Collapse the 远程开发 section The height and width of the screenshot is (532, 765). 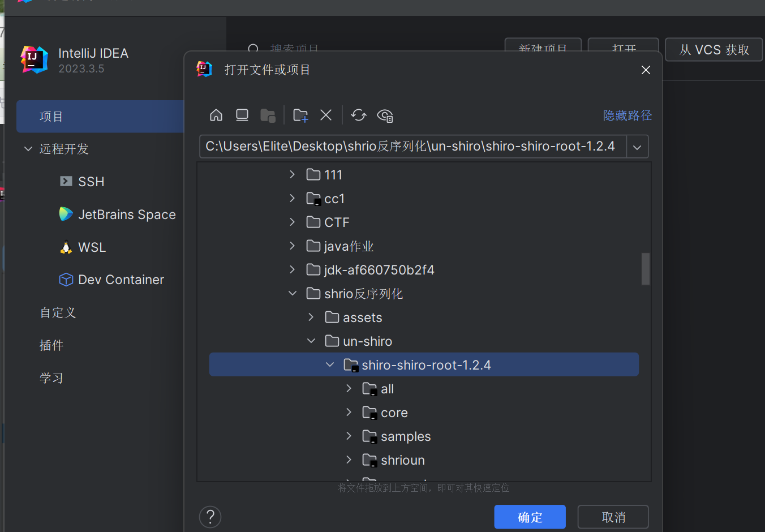tap(28, 149)
